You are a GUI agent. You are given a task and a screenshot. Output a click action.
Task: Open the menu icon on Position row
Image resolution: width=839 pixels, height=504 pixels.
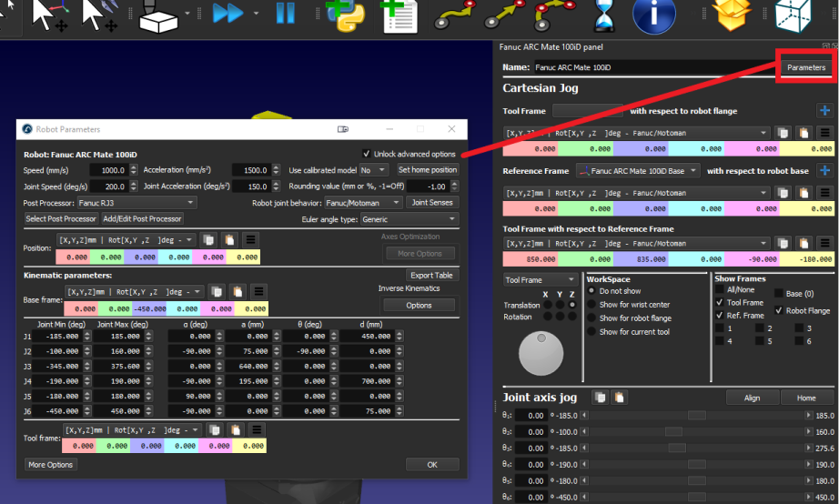[x=251, y=240]
